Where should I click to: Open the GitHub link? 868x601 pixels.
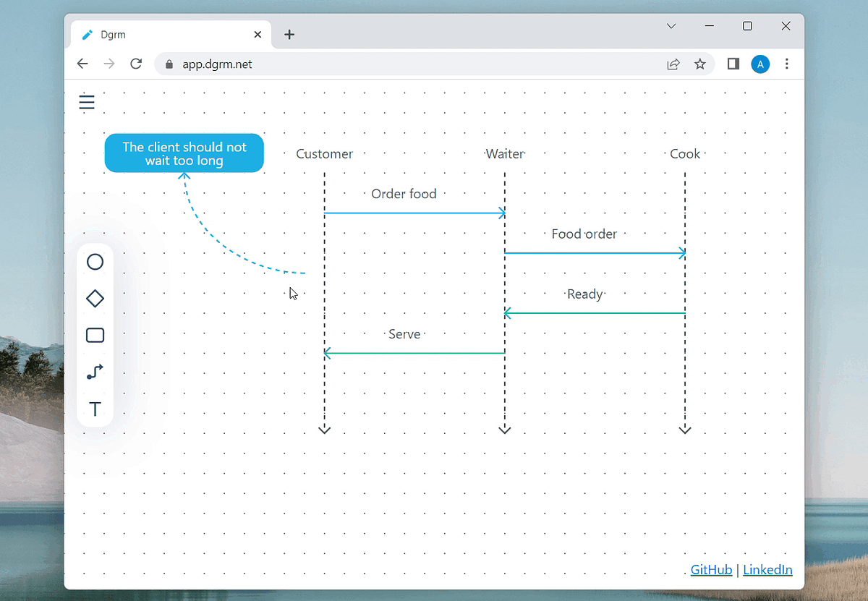(711, 570)
